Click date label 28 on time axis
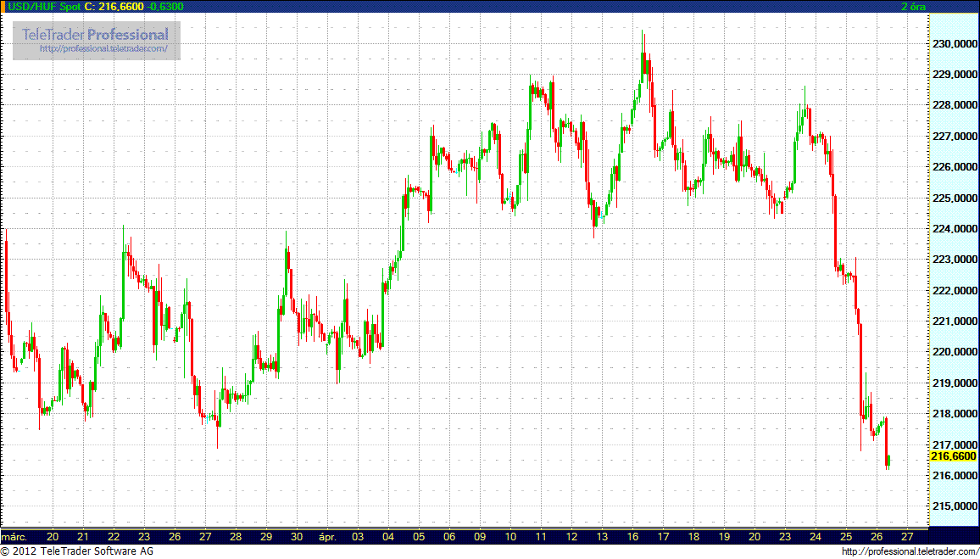Viewport: 980px width, 559px height. (236, 537)
